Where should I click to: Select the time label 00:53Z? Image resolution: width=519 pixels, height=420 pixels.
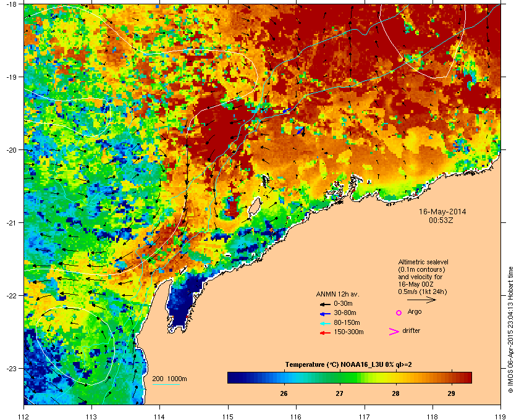(441, 220)
